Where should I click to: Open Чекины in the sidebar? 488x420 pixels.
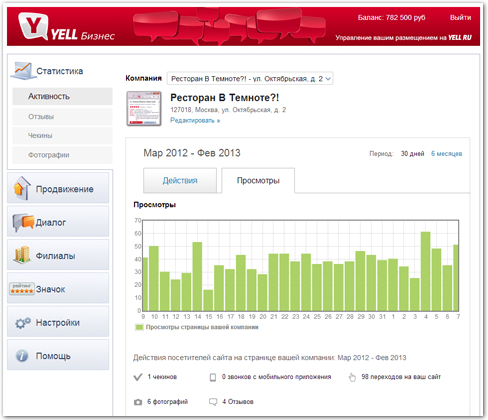pos(62,136)
